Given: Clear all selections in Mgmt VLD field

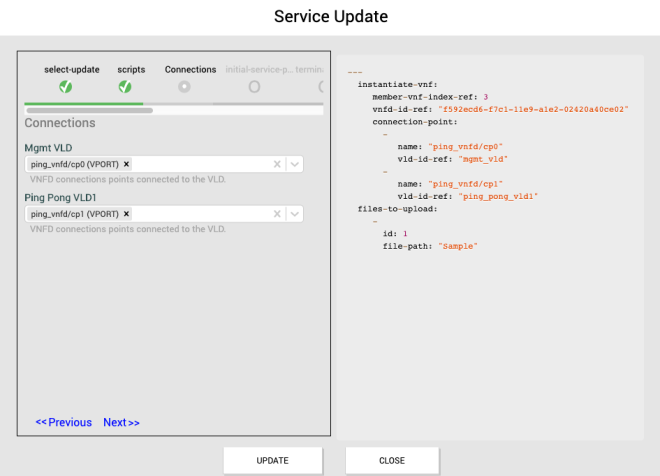Looking at the screenshot, I should coord(276,164).
